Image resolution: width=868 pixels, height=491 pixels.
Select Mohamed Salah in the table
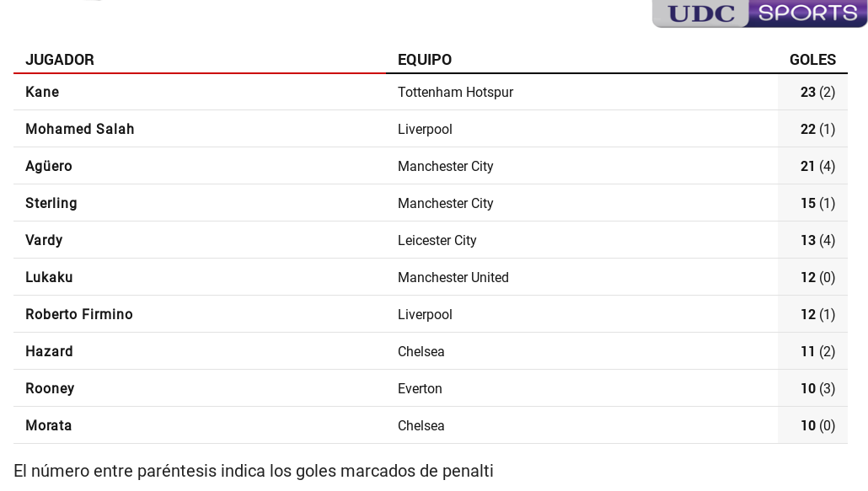coord(80,129)
